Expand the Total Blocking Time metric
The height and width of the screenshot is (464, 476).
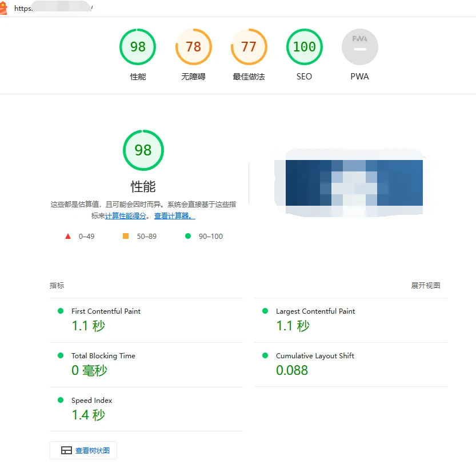(x=103, y=356)
